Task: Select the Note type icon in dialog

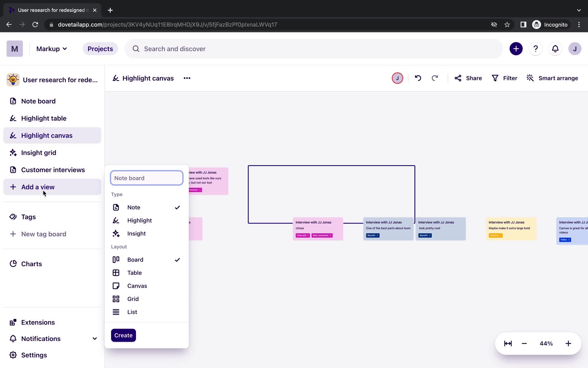Action: coord(116,207)
